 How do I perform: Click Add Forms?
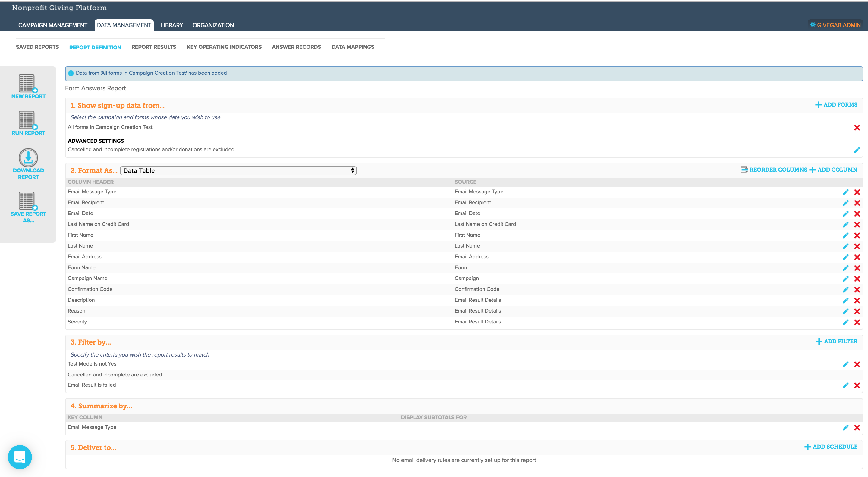click(x=836, y=105)
